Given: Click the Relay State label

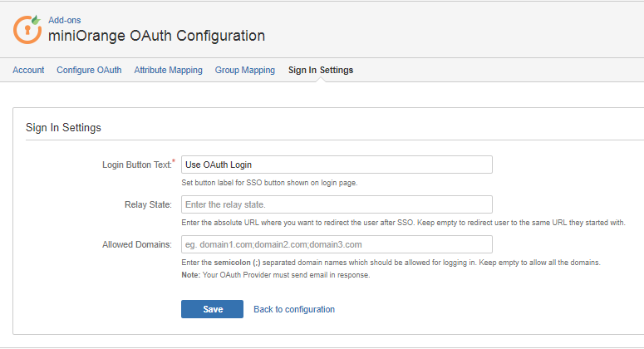Looking at the screenshot, I should [148, 204].
